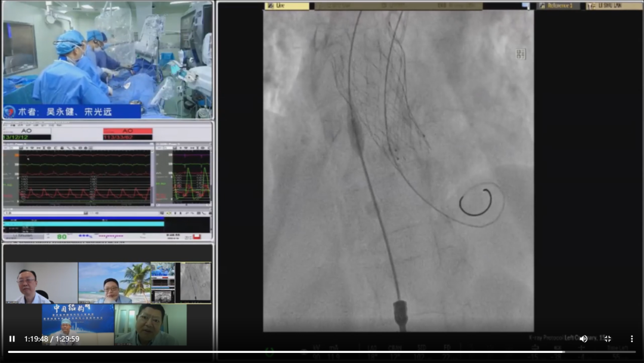Screen dimensions: 644x363
Task: Open the LI SHU LAN patient tab
Action: tap(614, 6)
